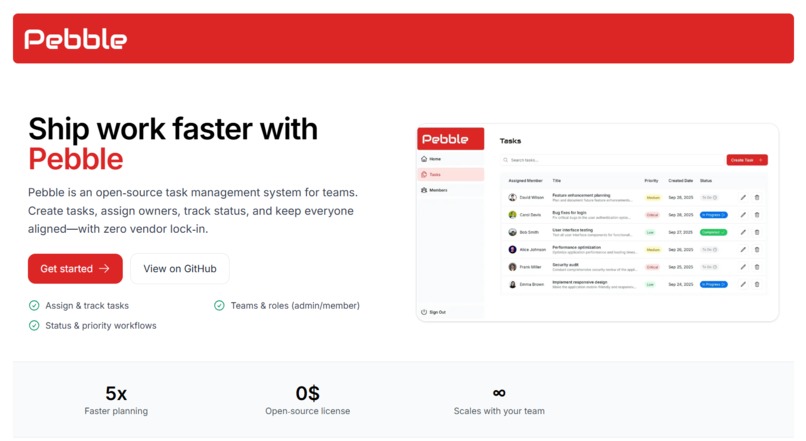Edit the Security audit task
This screenshot has height=441, width=806.
click(x=743, y=267)
